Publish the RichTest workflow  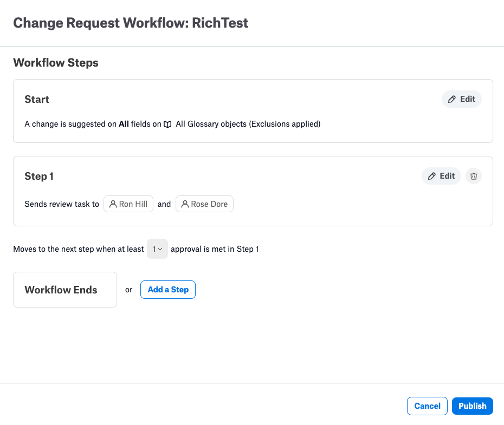coord(472,406)
